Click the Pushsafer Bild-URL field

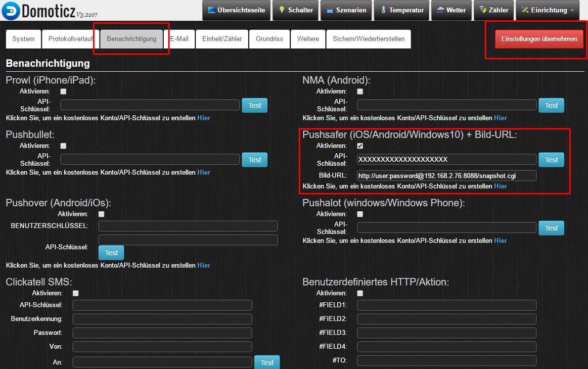coord(447,176)
